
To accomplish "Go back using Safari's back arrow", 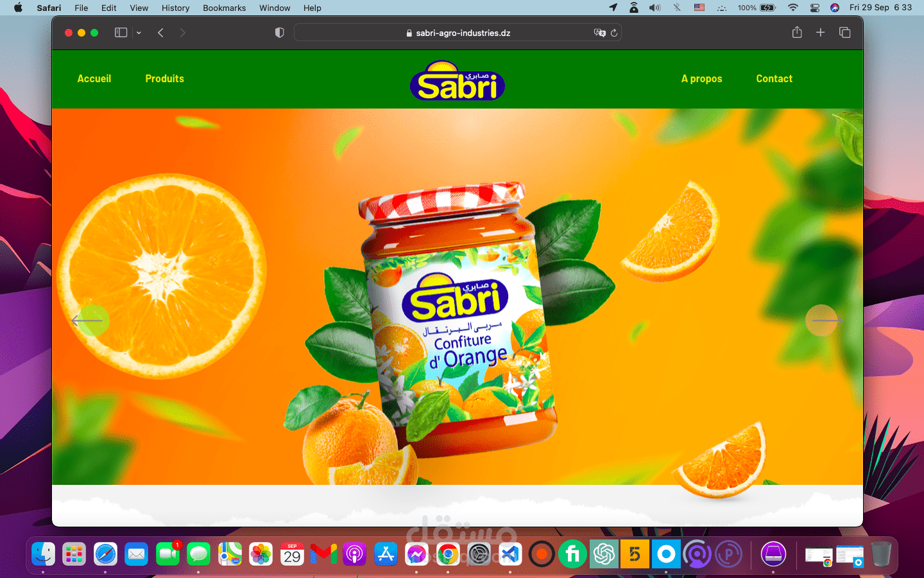I will click(x=160, y=33).
